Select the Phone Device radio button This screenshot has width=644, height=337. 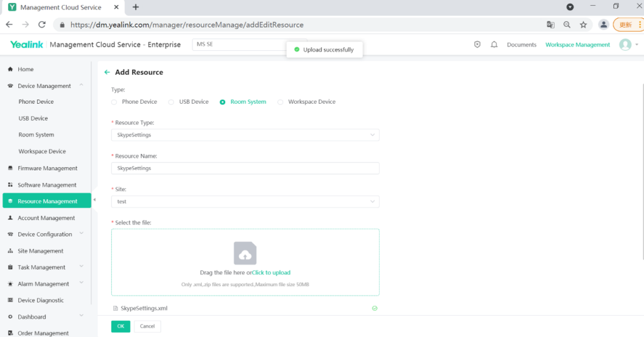(x=114, y=102)
